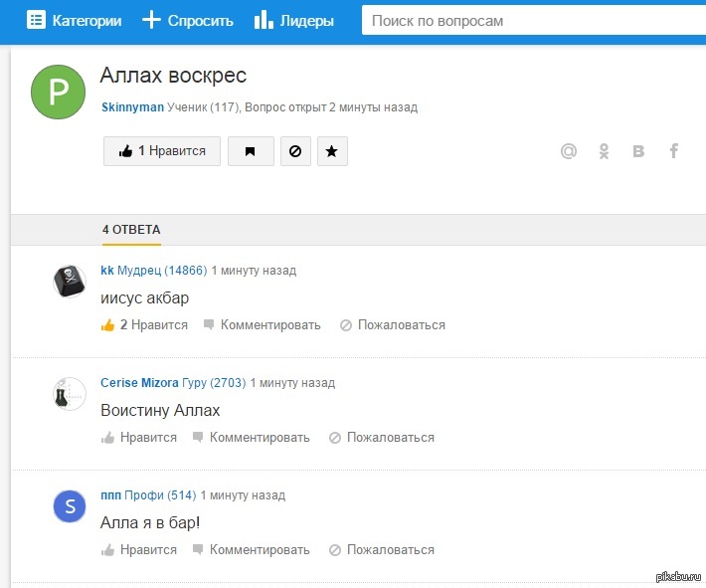Select the 4 ОТВЕТА tab

tap(131, 230)
